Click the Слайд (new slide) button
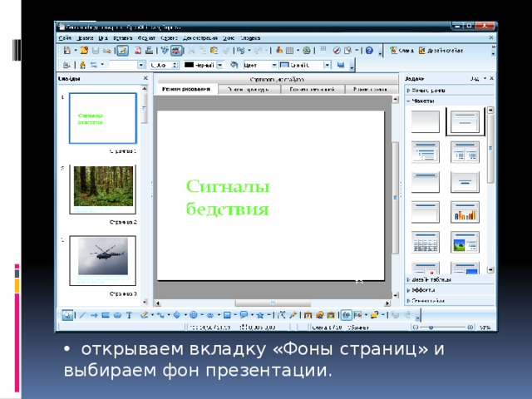 click(401, 51)
